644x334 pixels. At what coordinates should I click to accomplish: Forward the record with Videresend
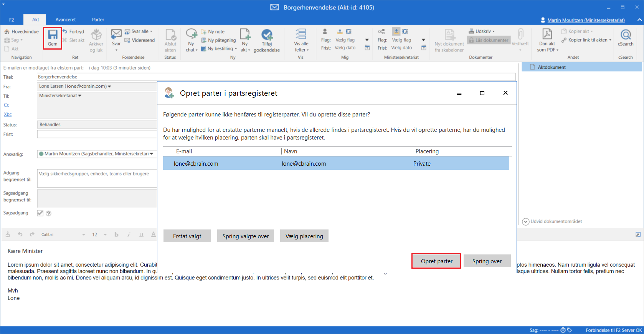pos(140,40)
